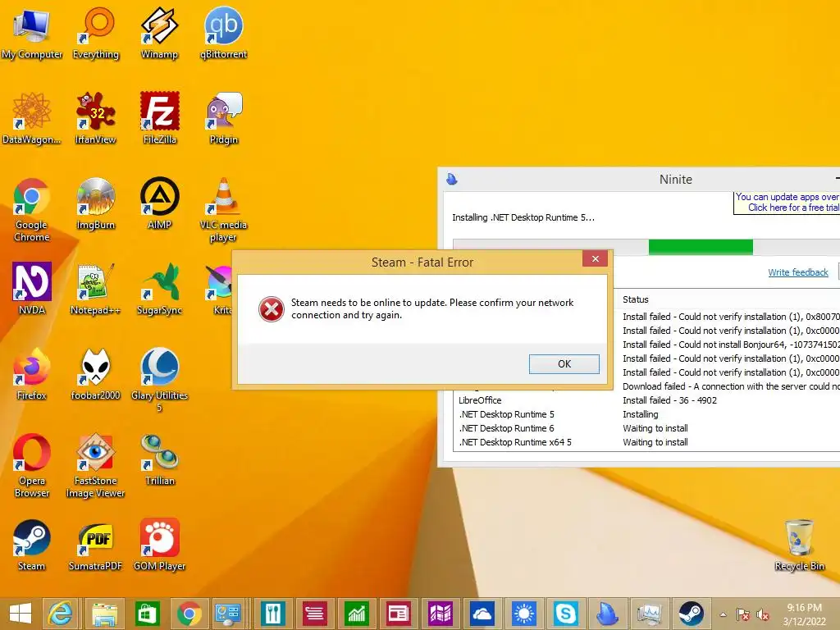Select the .NET Desktop Runtime x64 5 row
Screen dimensions: 840x630
pyautogui.click(x=646, y=442)
